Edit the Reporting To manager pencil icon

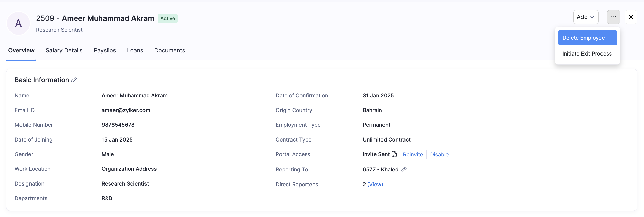[404, 170]
